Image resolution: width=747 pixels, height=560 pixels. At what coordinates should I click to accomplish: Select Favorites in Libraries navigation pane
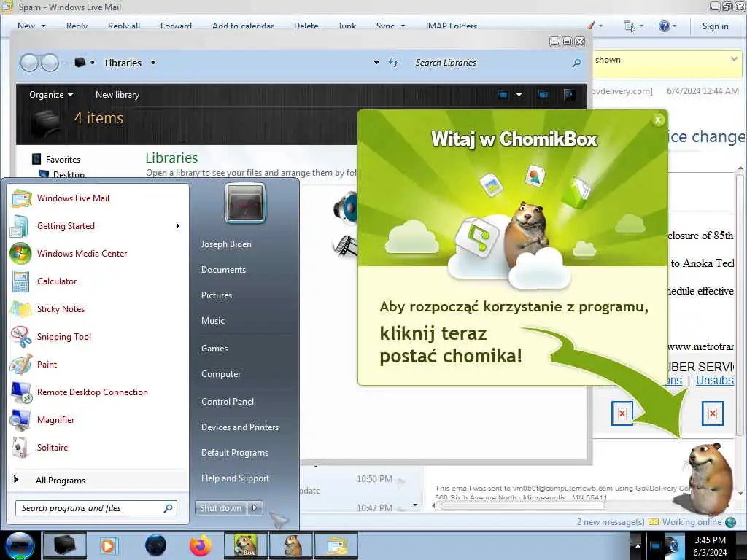point(63,159)
